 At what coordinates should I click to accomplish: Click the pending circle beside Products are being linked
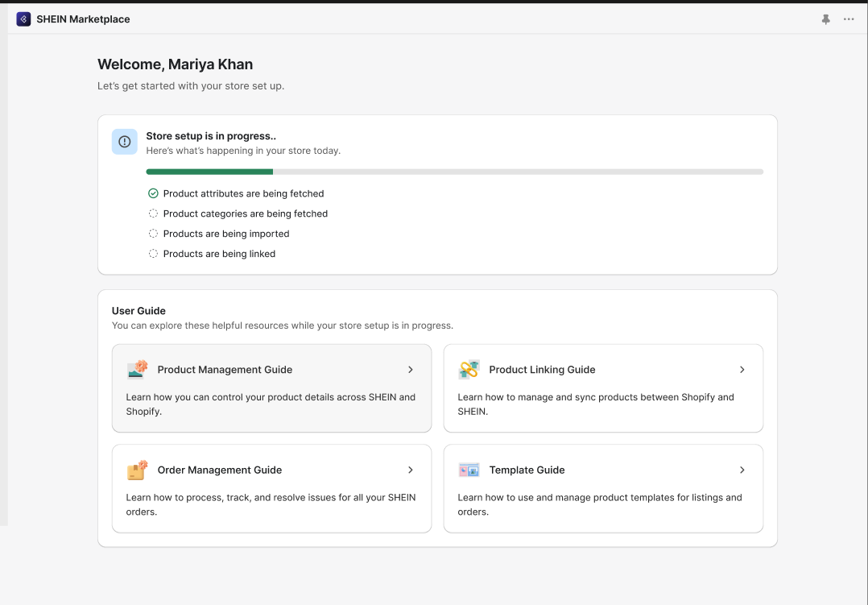(x=153, y=254)
